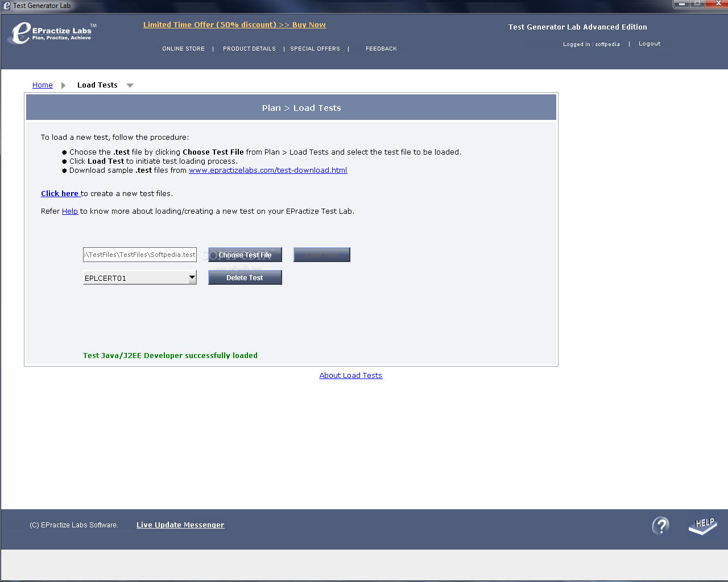728x582 pixels.
Task: Click the test file path input field
Action: click(140, 255)
